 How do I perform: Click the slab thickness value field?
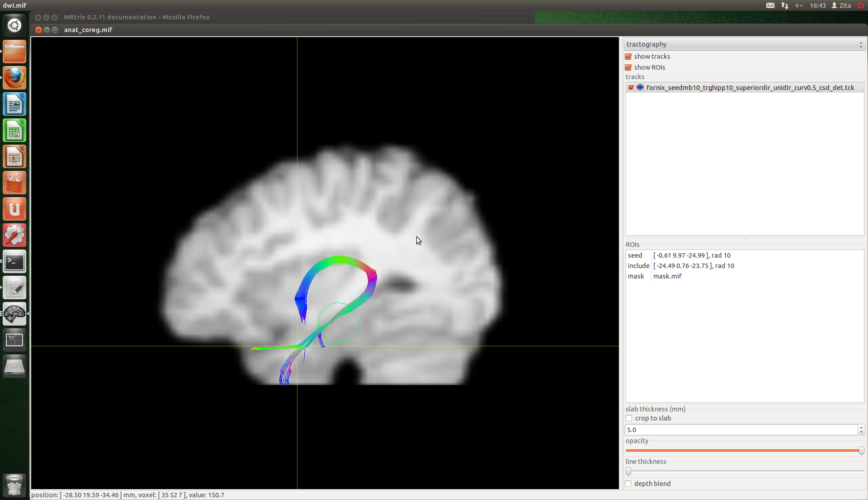(741, 430)
